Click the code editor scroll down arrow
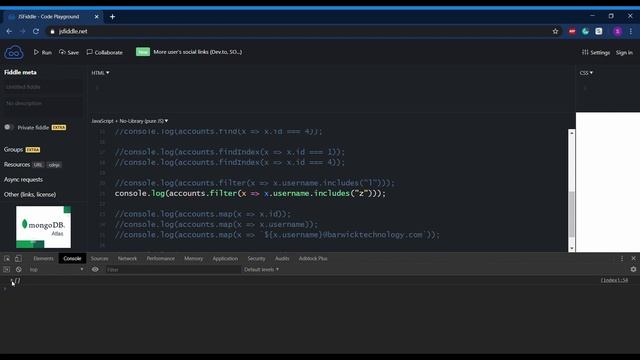This screenshot has width=640, height=360. pyautogui.click(x=571, y=248)
